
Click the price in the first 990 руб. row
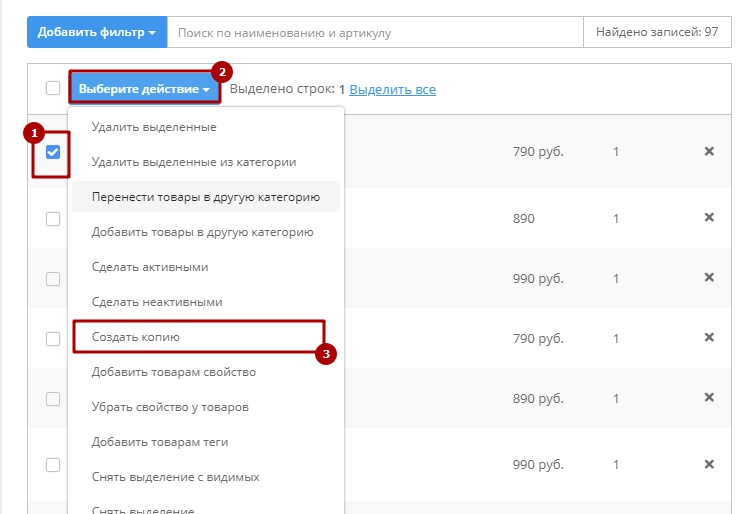[538, 279]
